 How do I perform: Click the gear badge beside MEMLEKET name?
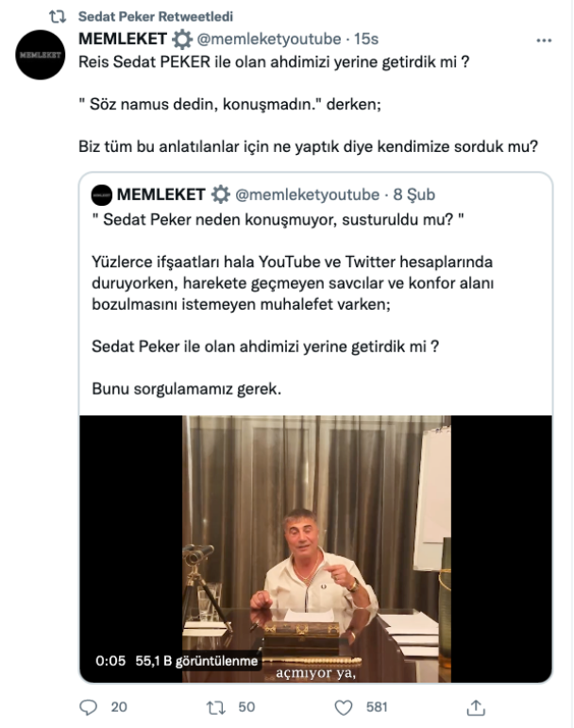point(182,39)
